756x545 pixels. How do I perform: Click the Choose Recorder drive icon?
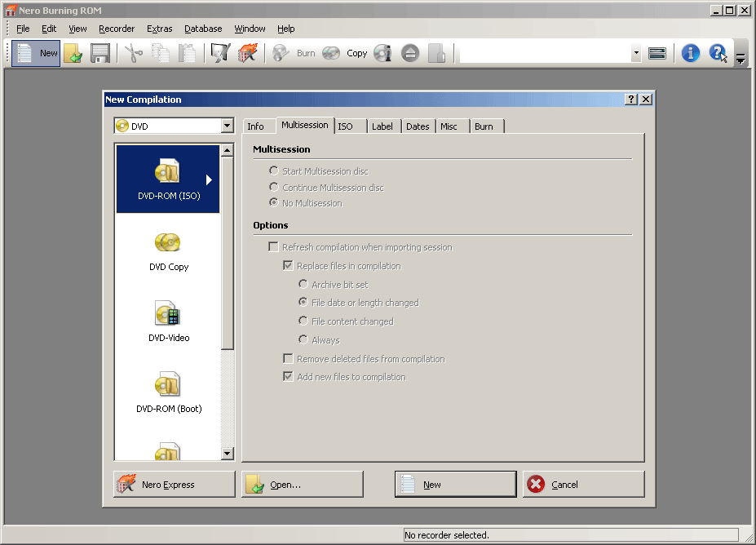click(x=657, y=53)
